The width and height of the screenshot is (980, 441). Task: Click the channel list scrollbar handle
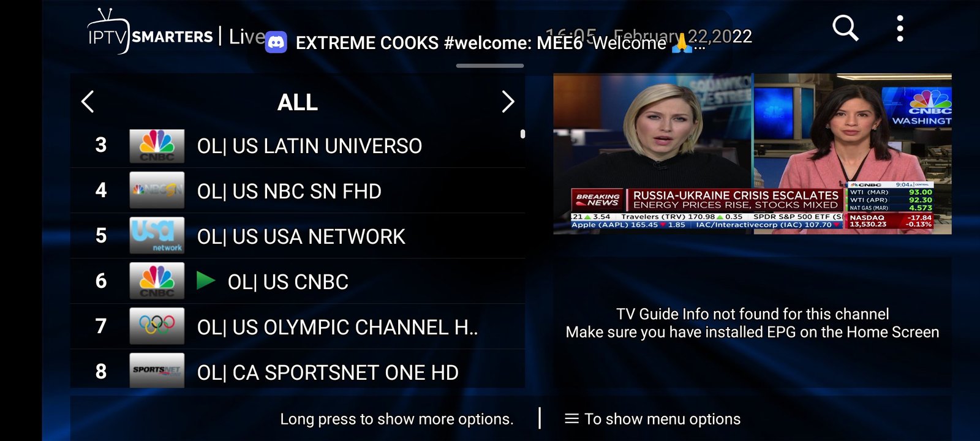pos(522,134)
